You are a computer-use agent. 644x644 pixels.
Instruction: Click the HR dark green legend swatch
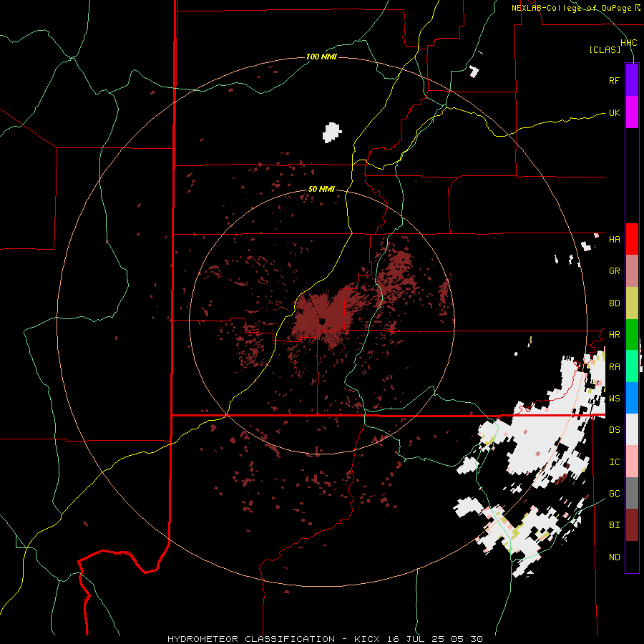(632, 335)
